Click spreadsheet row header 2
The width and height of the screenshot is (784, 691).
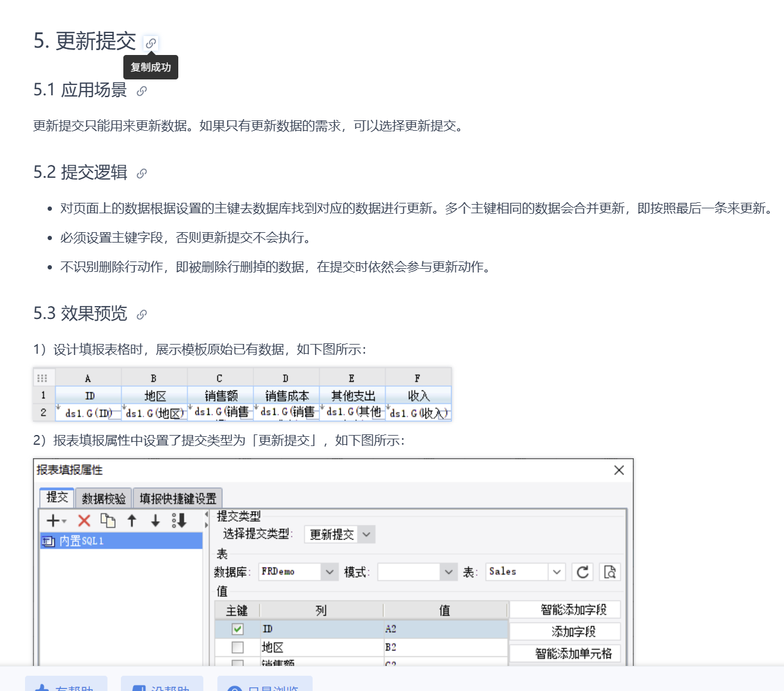(44, 412)
